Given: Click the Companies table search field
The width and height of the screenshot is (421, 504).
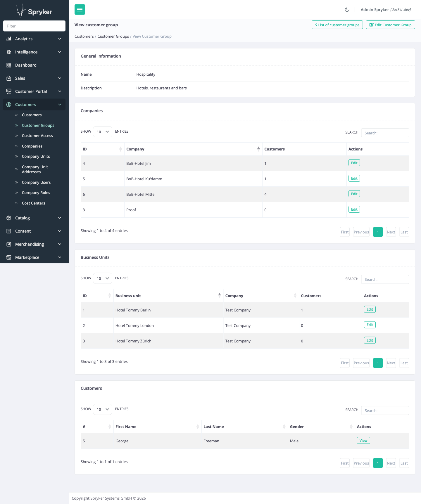Looking at the screenshot, I should [x=385, y=133].
